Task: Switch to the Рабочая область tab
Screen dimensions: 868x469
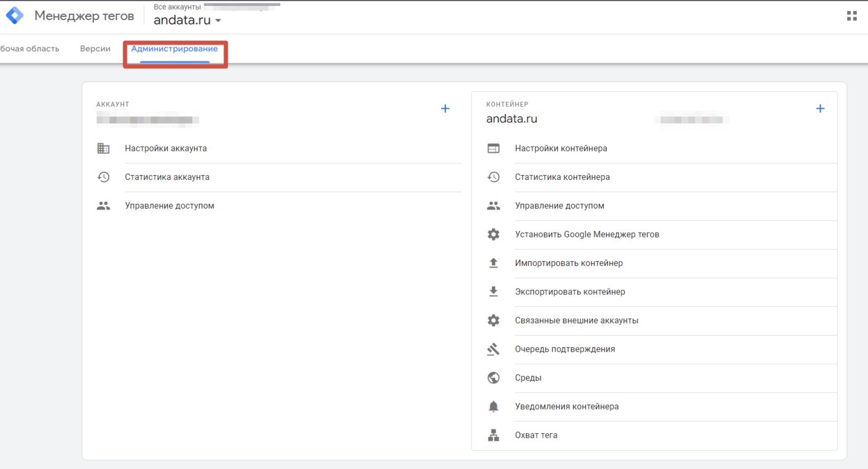Action: pos(30,49)
